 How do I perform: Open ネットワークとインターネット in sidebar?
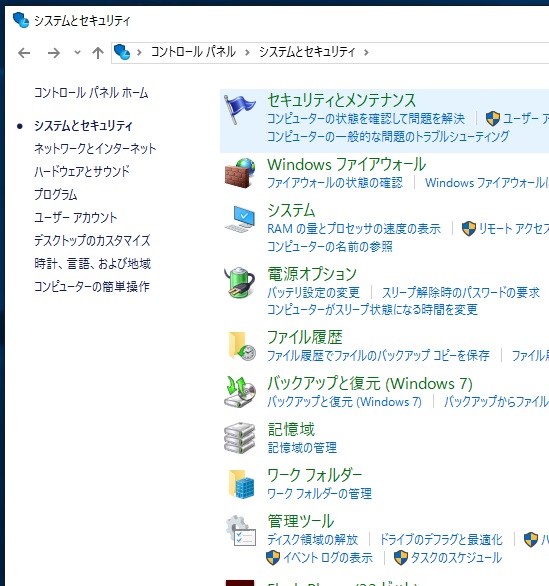pyautogui.click(x=95, y=148)
